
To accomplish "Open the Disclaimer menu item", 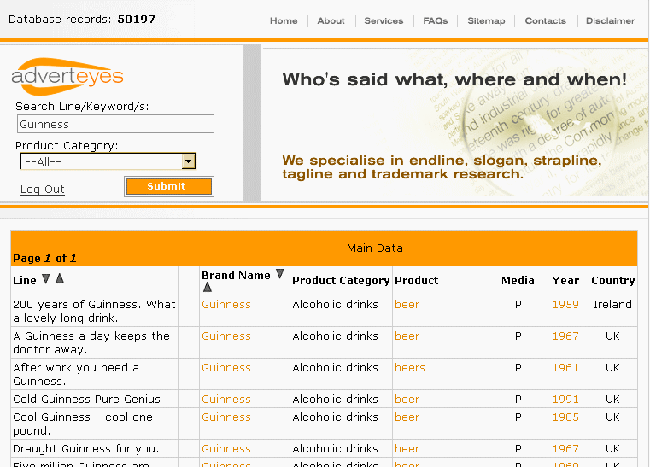I will 610,21.
